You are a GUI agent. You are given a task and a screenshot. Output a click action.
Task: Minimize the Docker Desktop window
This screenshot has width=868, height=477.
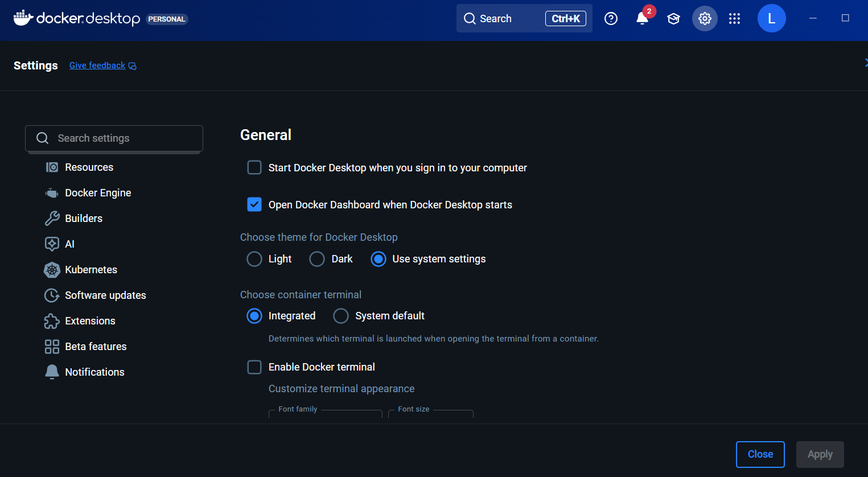tap(813, 18)
